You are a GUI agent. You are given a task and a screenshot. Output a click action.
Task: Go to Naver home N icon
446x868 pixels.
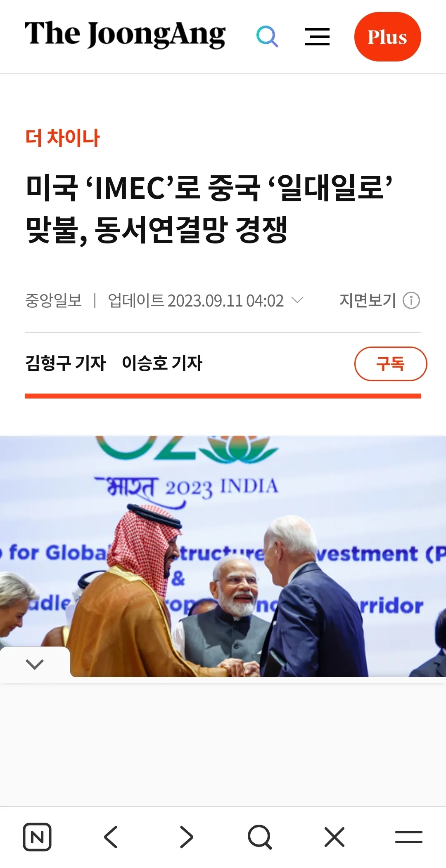37,837
